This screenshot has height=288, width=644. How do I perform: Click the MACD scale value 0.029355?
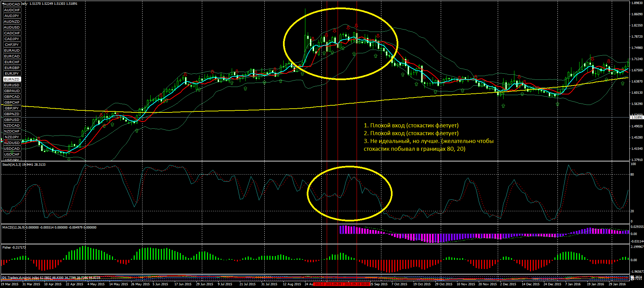(x=637, y=227)
